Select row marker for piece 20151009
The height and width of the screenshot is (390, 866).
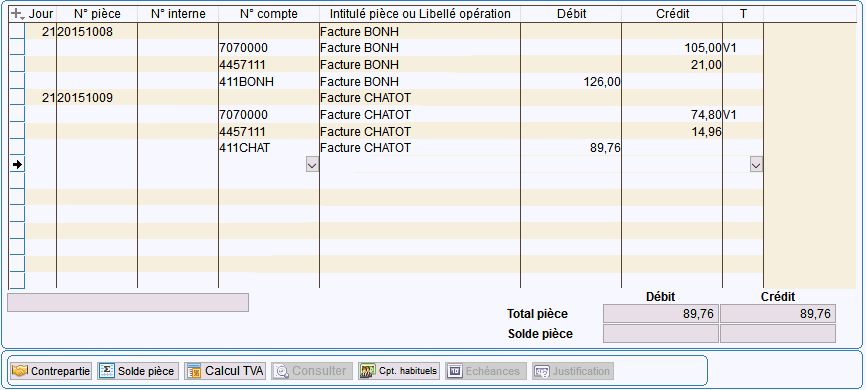pos(17,98)
